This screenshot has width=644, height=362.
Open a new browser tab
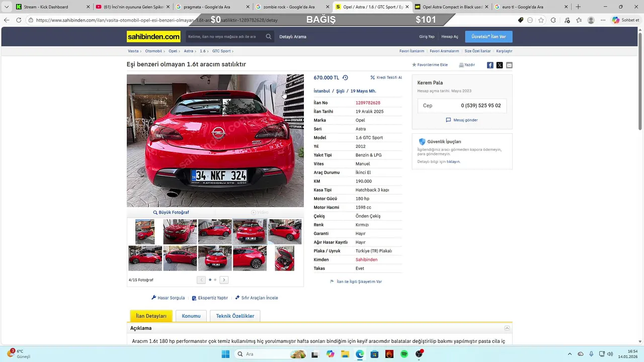coord(578,7)
